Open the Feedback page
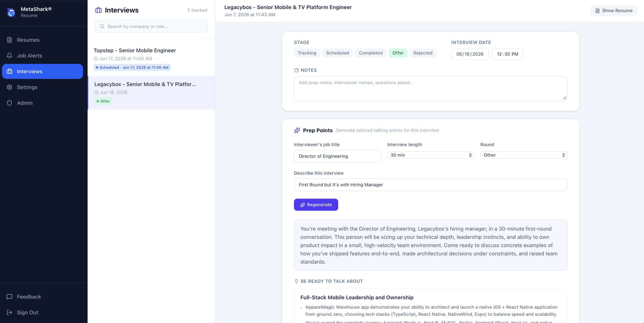The image size is (644, 323). coord(42,297)
